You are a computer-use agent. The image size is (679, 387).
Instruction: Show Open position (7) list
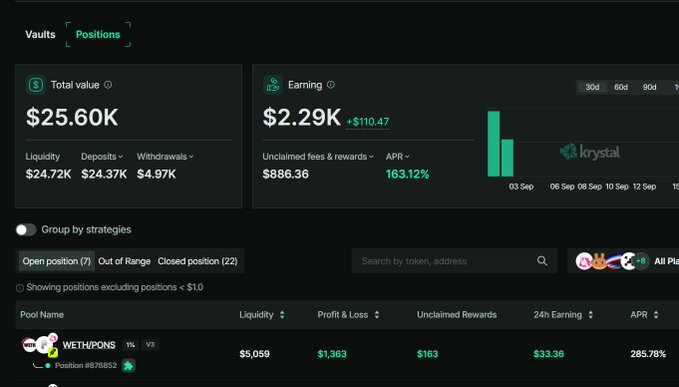56,261
